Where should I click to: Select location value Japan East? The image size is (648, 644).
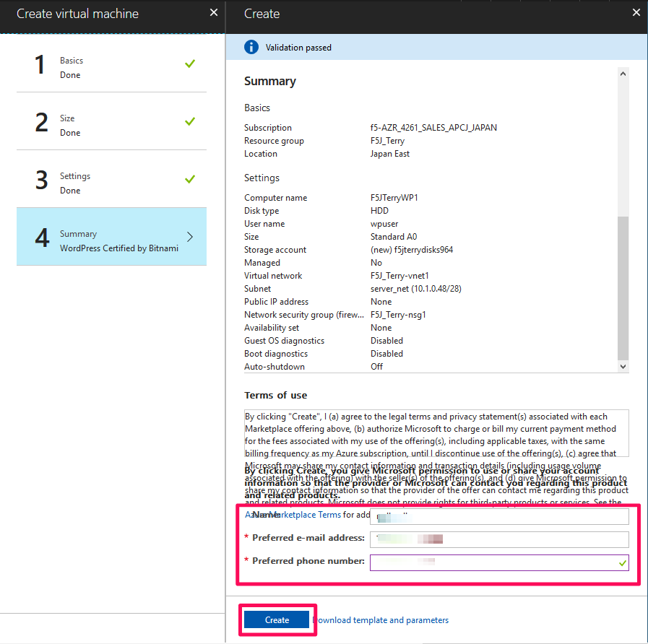pyautogui.click(x=389, y=154)
